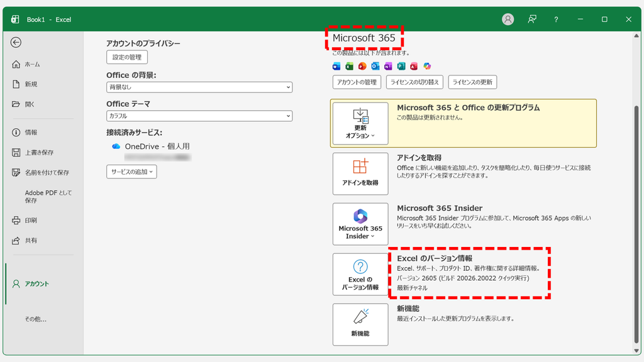Click the Outlook app icon
644x362 pixels.
point(375,66)
